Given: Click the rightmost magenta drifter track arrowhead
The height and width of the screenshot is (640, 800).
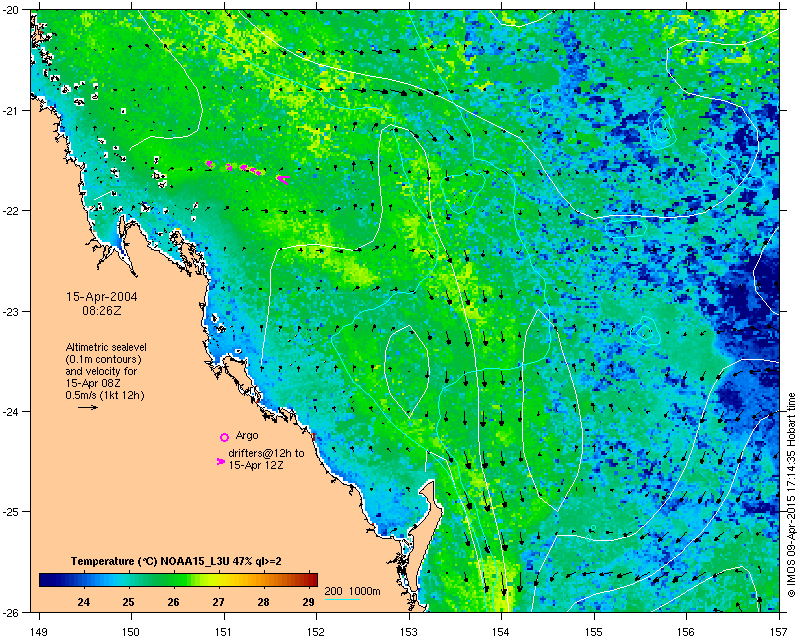Looking at the screenshot, I should click(x=283, y=179).
